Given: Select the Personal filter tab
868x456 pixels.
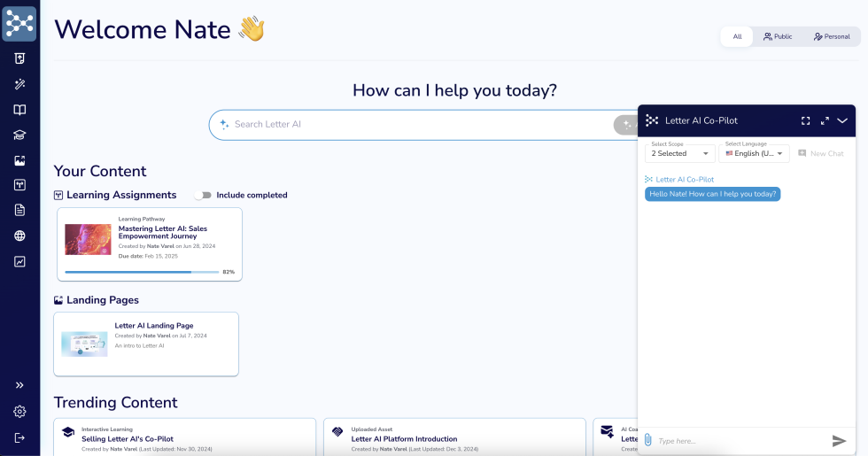Looking at the screenshot, I should point(830,36).
